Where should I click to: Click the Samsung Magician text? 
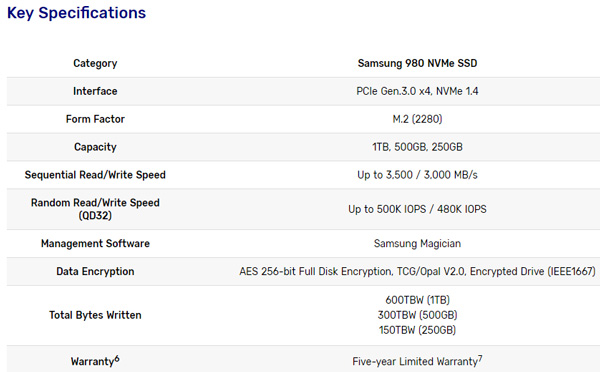417,243
